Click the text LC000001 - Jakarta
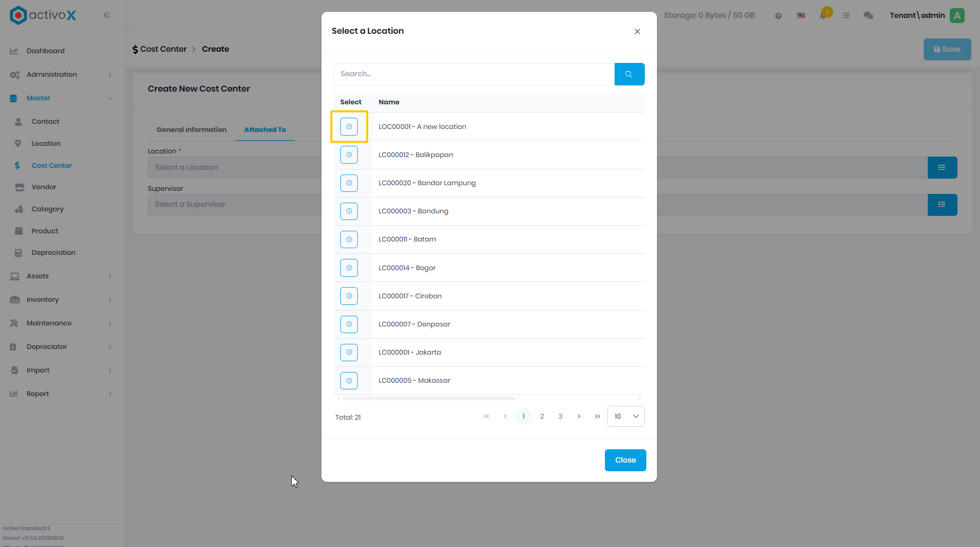This screenshot has width=980, height=547. pos(409,353)
